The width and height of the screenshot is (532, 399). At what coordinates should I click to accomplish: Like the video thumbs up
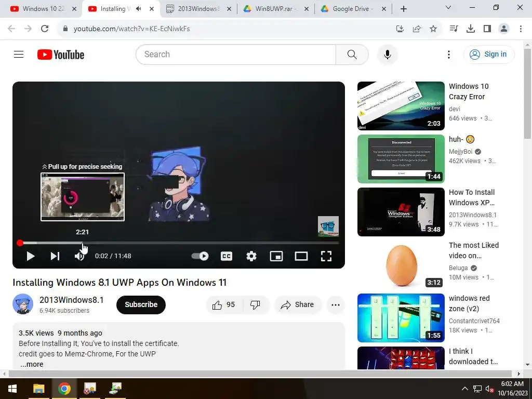point(224,304)
